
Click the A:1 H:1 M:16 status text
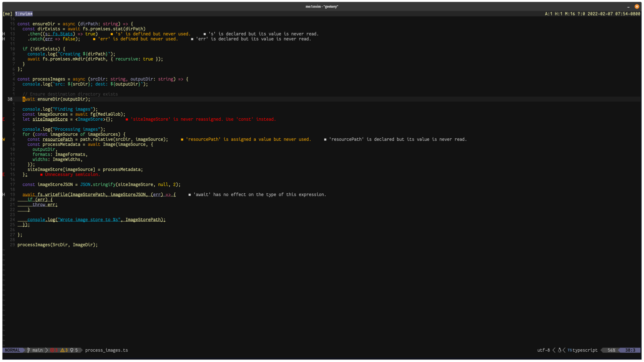(560, 14)
